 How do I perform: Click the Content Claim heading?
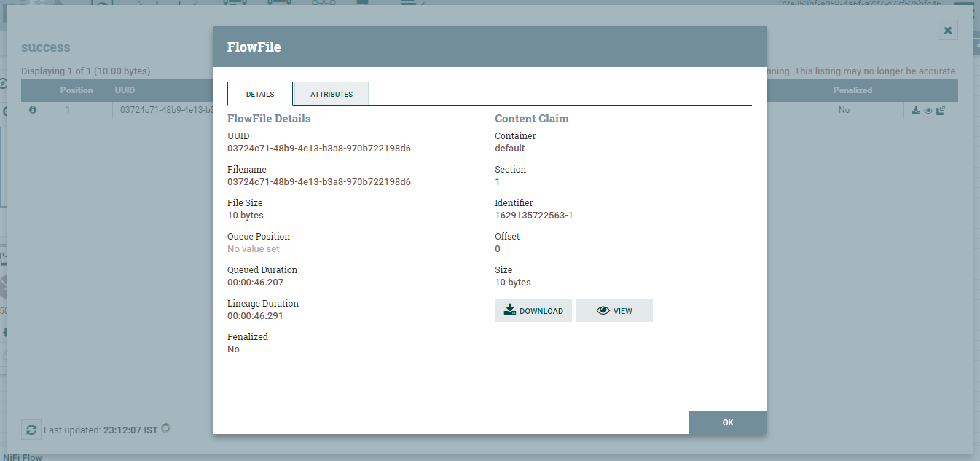532,119
